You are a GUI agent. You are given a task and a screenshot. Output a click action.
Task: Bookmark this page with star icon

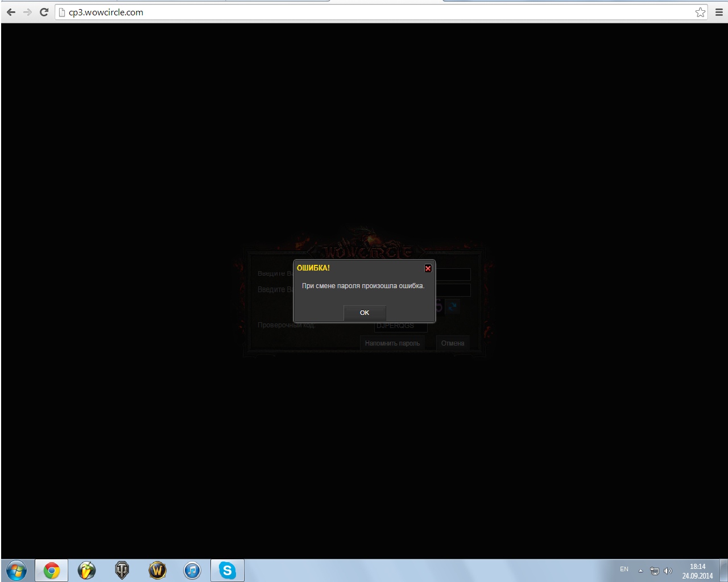700,12
